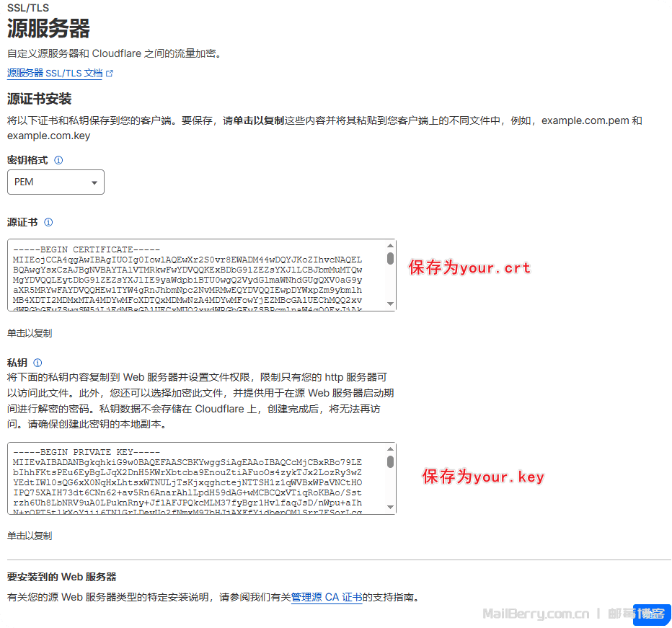Open the 源服务器 SSL/TLS 文档 link
672x628 pixels.
55,73
